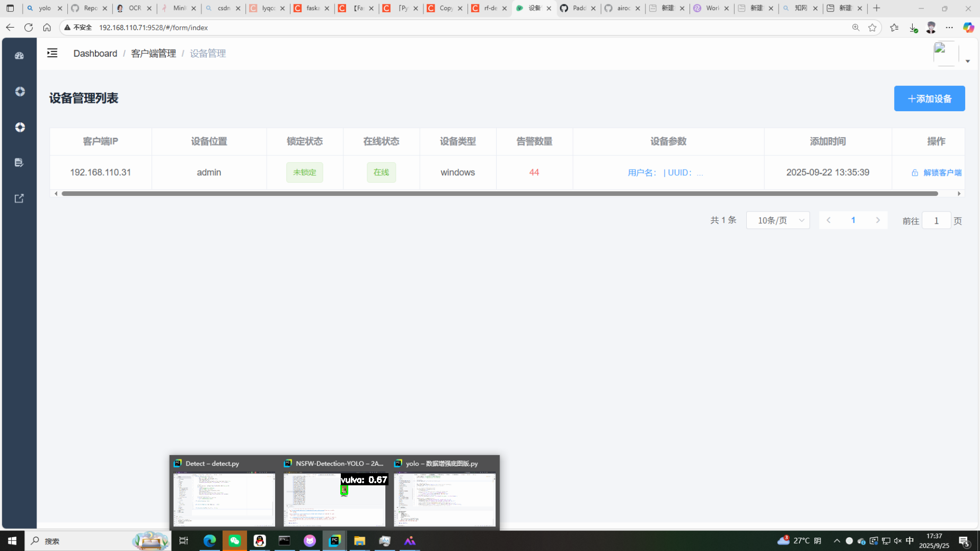Open the Detect – detect.py window thumbnail

coord(224,499)
